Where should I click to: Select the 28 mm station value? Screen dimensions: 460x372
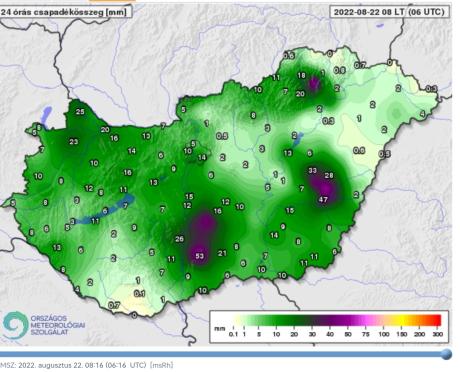[x=329, y=175]
